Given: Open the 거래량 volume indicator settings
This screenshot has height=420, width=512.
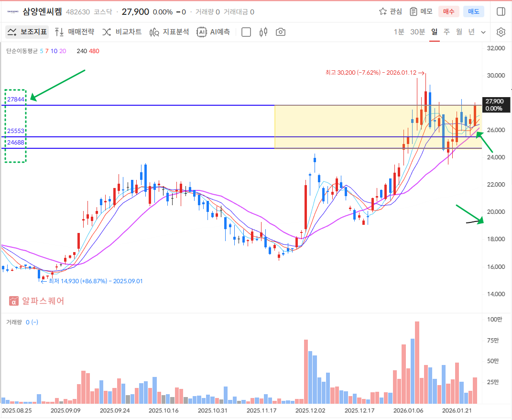Looking at the screenshot, I should coord(14,322).
